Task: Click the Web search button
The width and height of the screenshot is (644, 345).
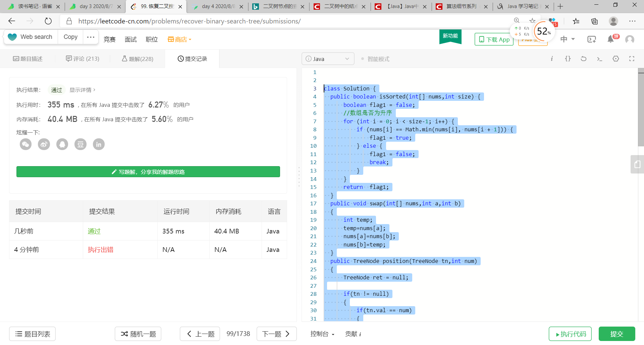Action: click(x=31, y=37)
